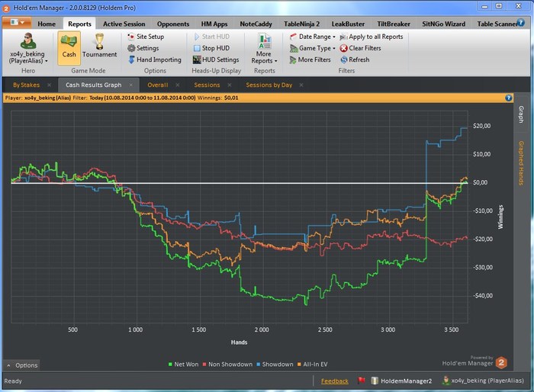The height and width of the screenshot is (392, 534).
Task: Click the Hold'em Manager title bar icon
Action: click(x=6, y=8)
